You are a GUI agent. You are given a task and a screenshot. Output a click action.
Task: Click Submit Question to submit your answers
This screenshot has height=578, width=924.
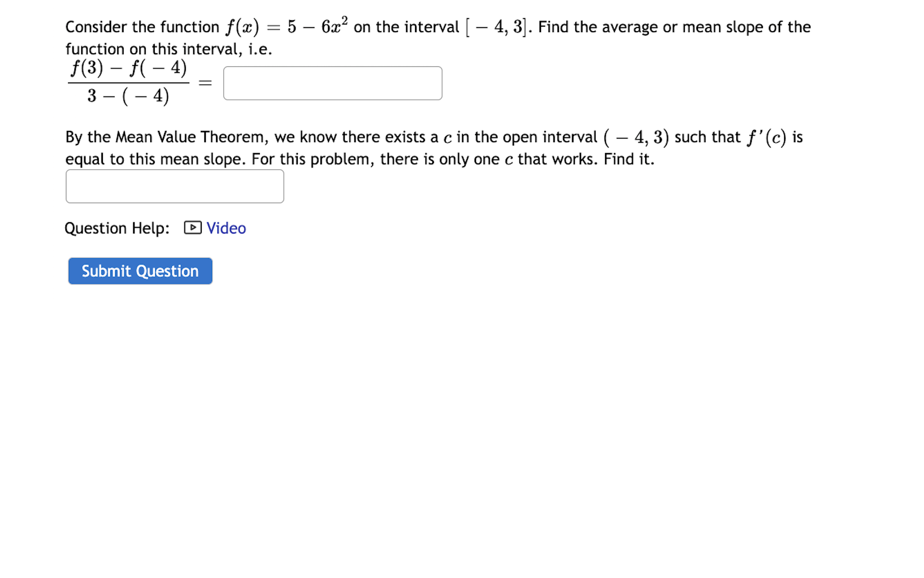coord(140,271)
